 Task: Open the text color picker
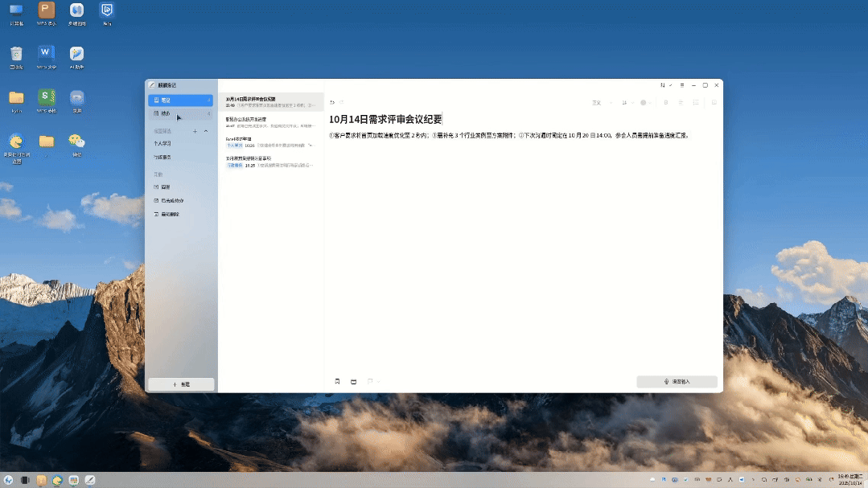(645, 102)
